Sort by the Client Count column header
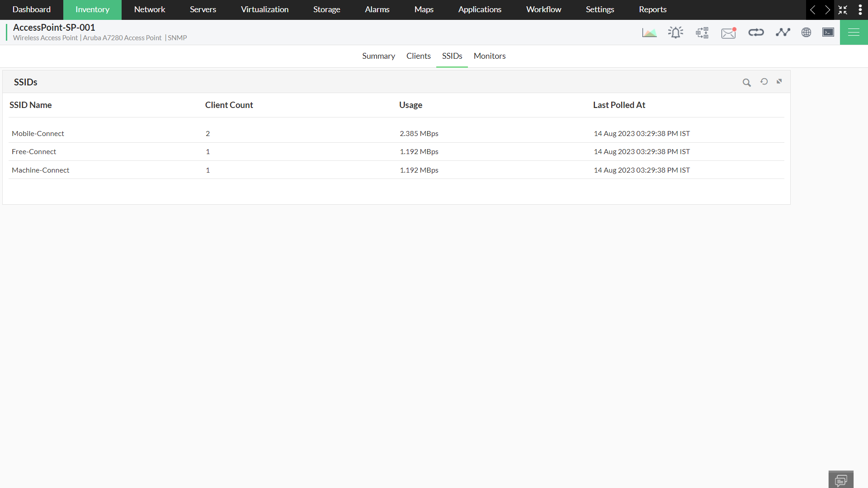868x488 pixels. tap(229, 105)
